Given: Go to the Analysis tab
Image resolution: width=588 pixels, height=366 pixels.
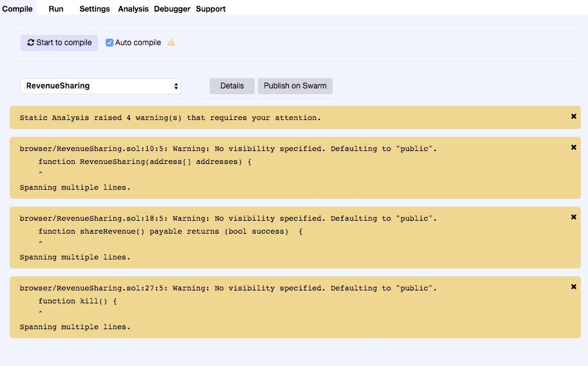Looking at the screenshot, I should tap(133, 9).
